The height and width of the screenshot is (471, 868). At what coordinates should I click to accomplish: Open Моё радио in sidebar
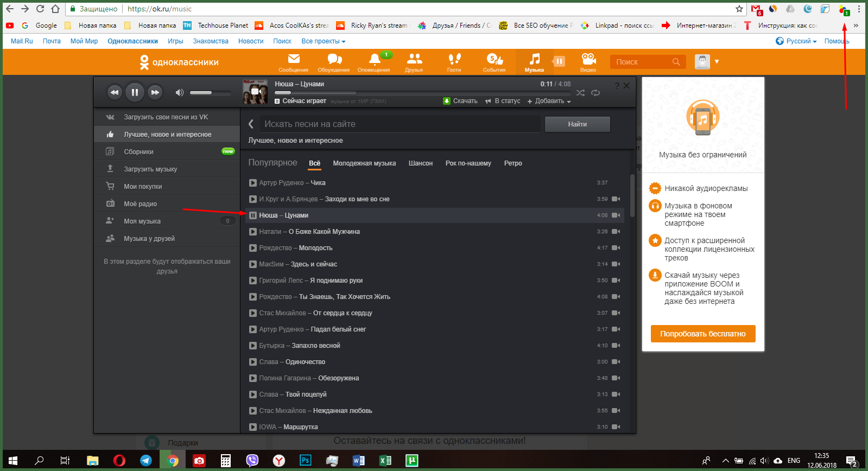click(167, 204)
